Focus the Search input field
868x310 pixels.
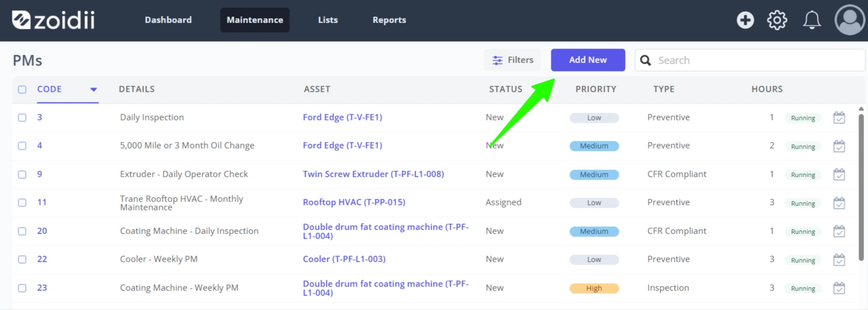[750, 60]
